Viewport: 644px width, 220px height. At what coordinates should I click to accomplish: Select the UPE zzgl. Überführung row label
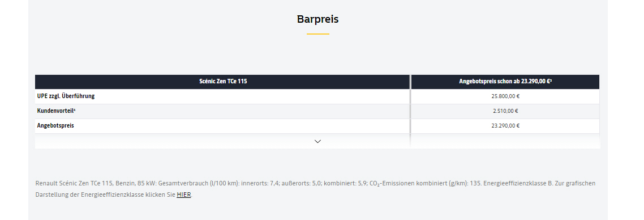click(x=66, y=96)
